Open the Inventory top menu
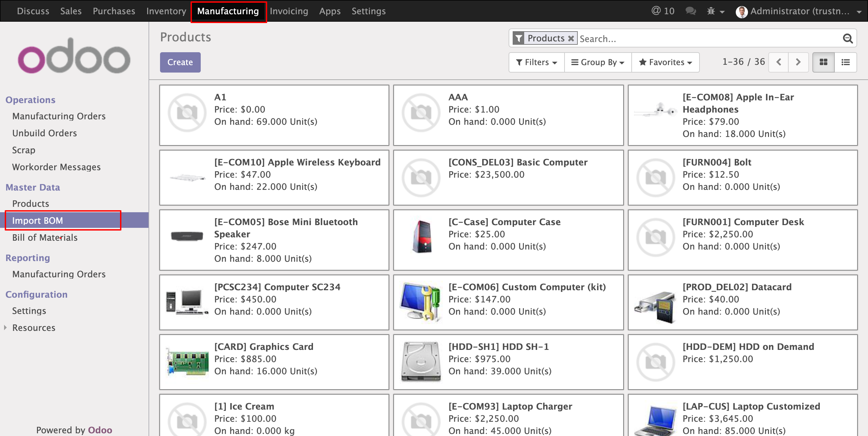Viewport: 868px width, 436px height. (x=166, y=11)
